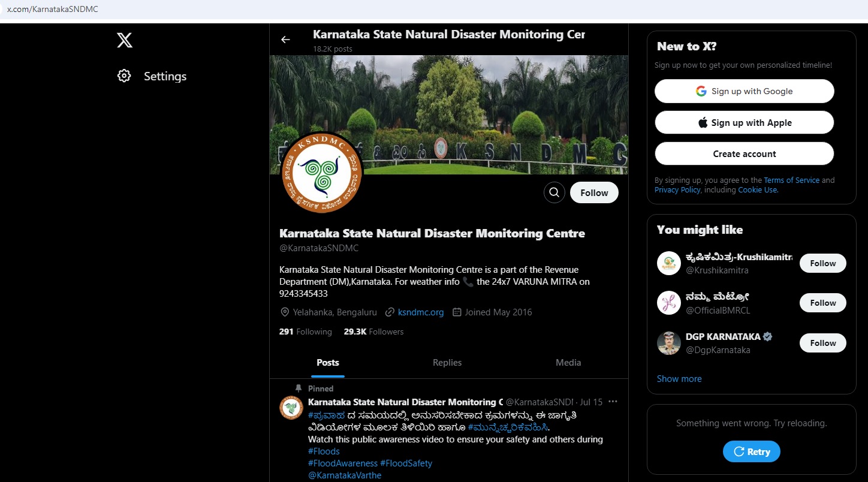Open the Terms of Service link
Screen dimensions: 868x482
(791, 180)
